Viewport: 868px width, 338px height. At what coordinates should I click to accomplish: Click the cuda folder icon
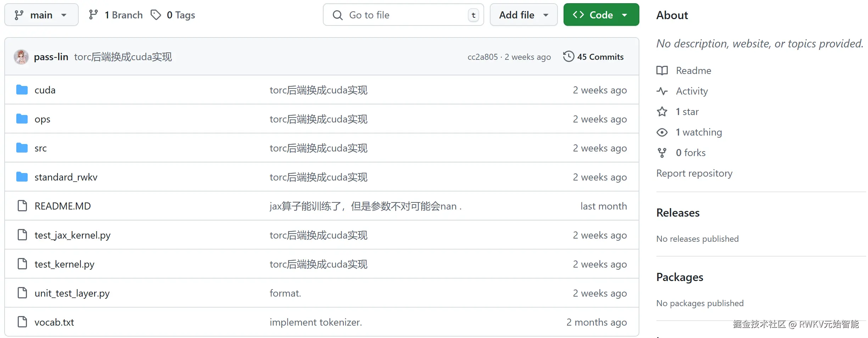point(22,90)
